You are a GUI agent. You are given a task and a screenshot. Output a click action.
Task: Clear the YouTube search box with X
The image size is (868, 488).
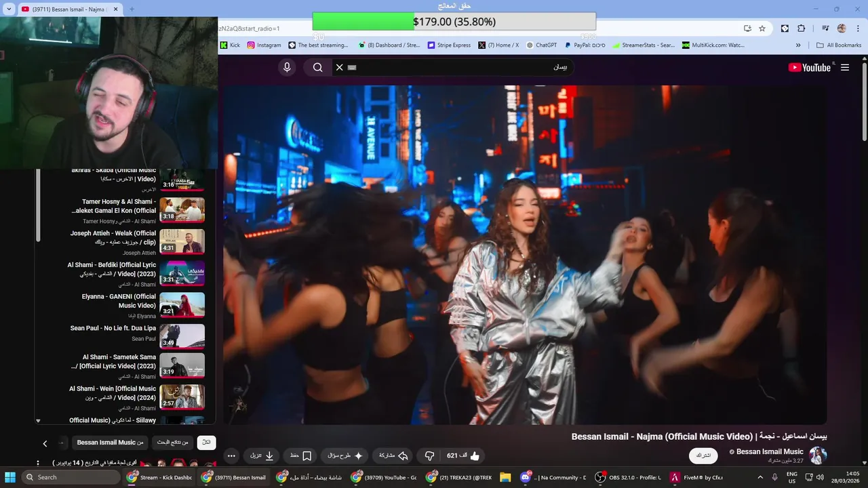[340, 67]
